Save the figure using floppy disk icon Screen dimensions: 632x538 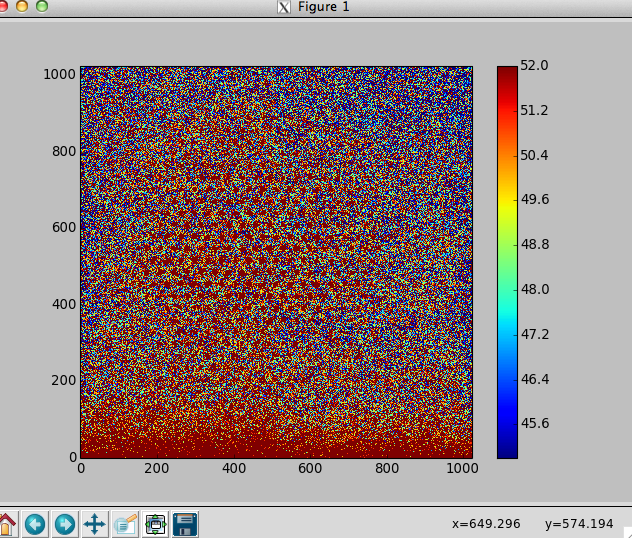(185, 524)
